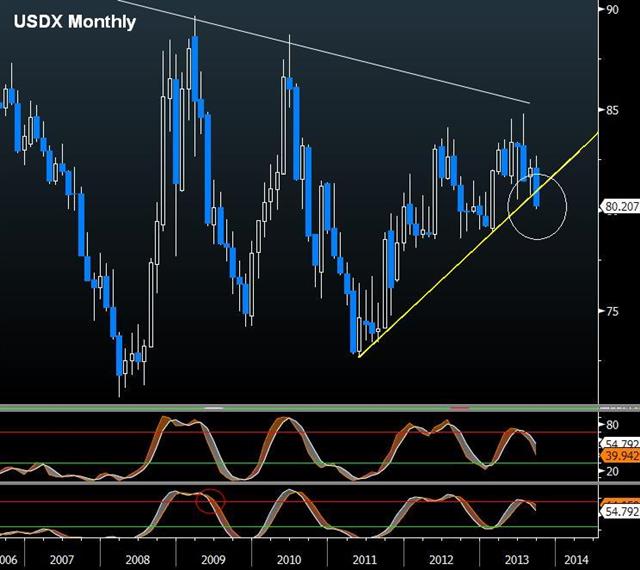Select the white descending resistance trendline
Screen dimensions: 640x570
[x=323, y=51]
